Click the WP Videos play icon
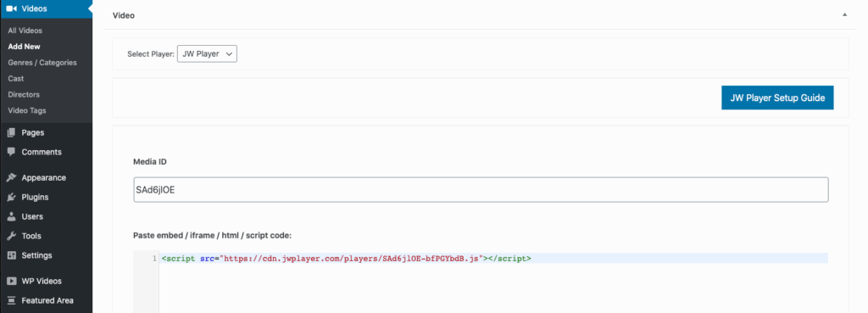868x313 pixels. click(x=11, y=281)
